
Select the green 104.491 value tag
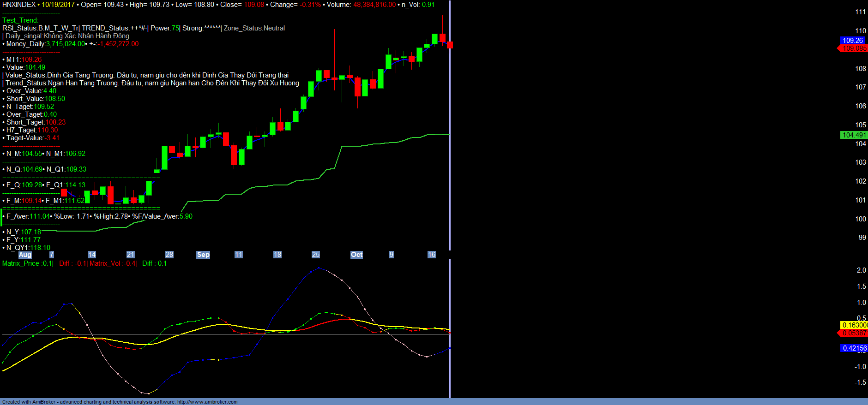[x=854, y=135]
